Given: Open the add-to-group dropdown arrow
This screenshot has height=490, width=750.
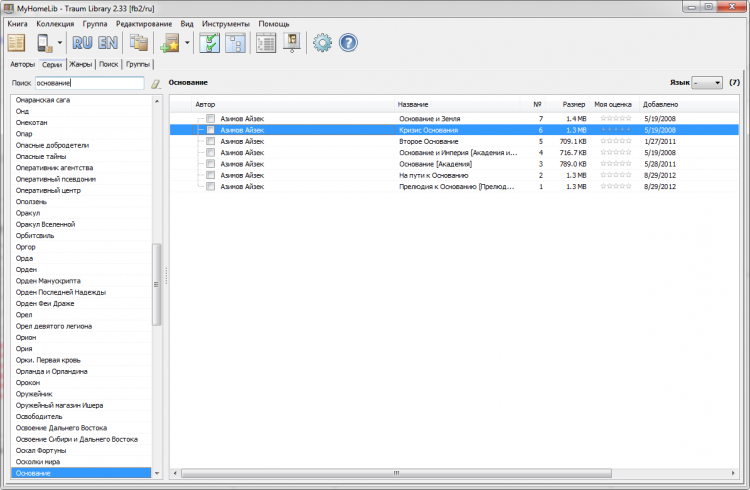Looking at the screenshot, I should coord(187,43).
